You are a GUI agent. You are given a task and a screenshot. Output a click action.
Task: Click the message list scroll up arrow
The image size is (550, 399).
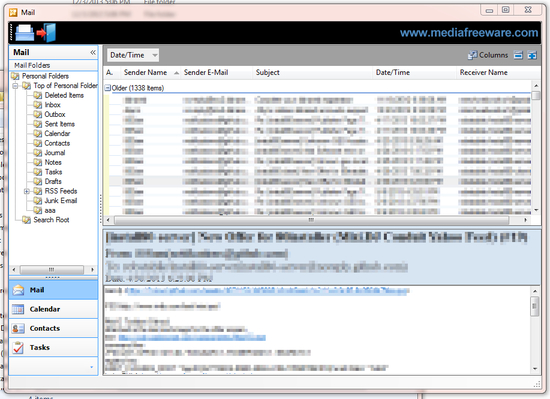tap(536, 86)
